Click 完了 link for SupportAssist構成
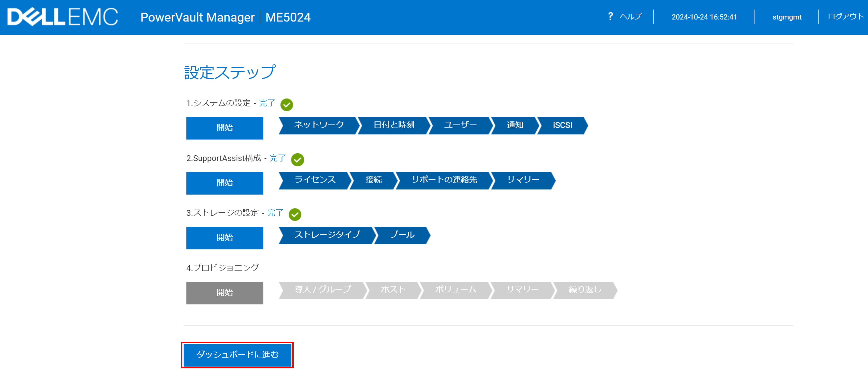The height and width of the screenshot is (382, 868). pos(278,158)
